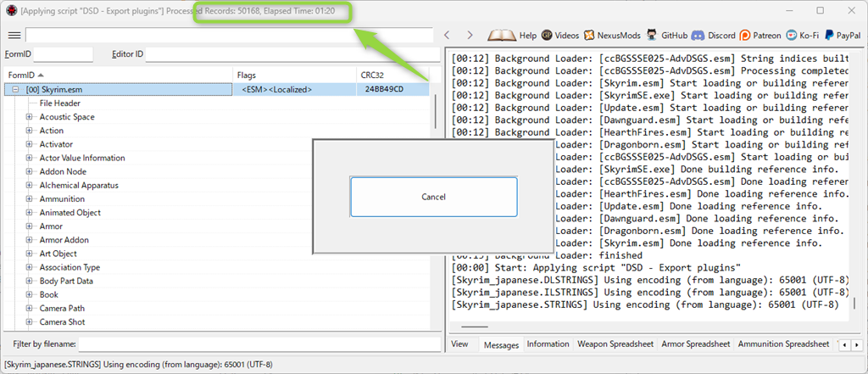Expand the Animated Object group
868x374 pixels.
(30, 213)
